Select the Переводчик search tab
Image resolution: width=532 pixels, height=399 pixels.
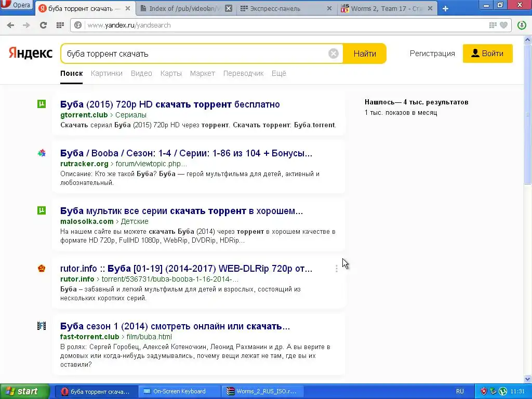tap(243, 73)
